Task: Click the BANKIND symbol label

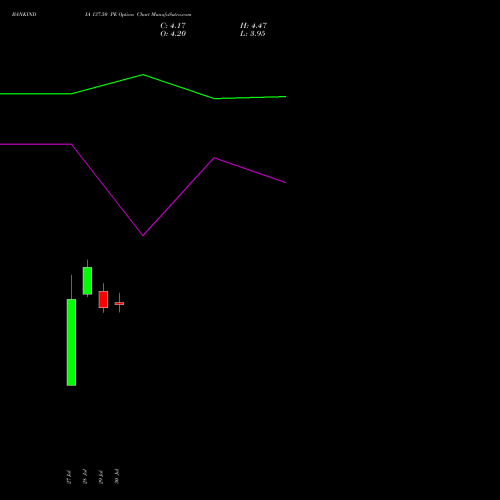Action: click(24, 14)
